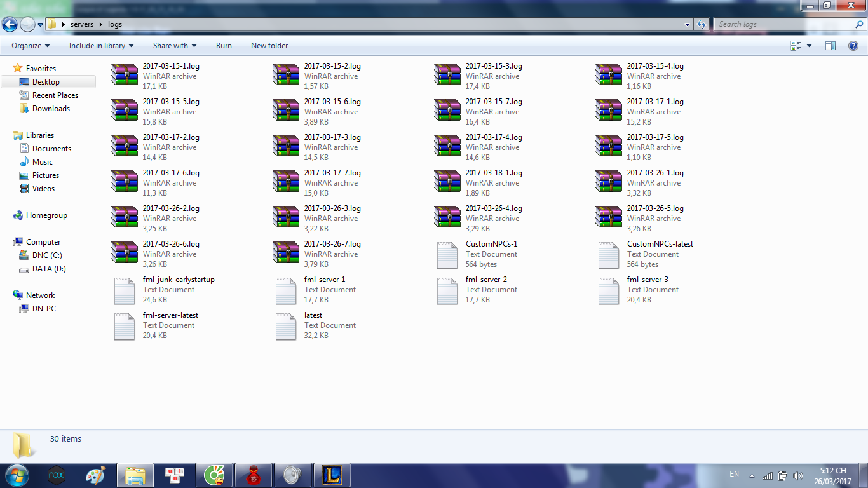The height and width of the screenshot is (488, 868).
Task: Click the 2017-03-17-1.log archive icon
Action: (x=609, y=111)
